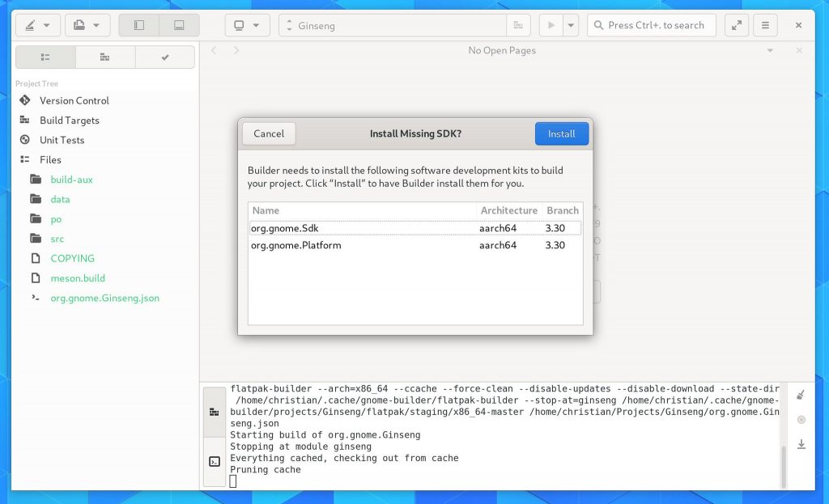The height and width of the screenshot is (504, 829).
Task: Show the build output panel tab
Action: (214, 412)
